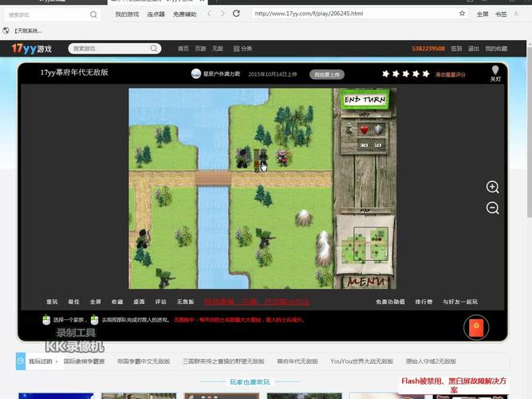Click 排行榜 below the game

[424, 302]
